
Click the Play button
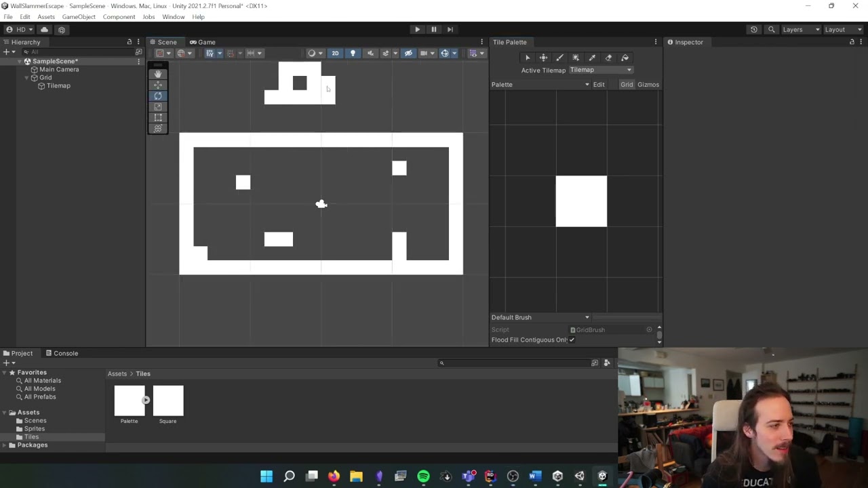(417, 29)
